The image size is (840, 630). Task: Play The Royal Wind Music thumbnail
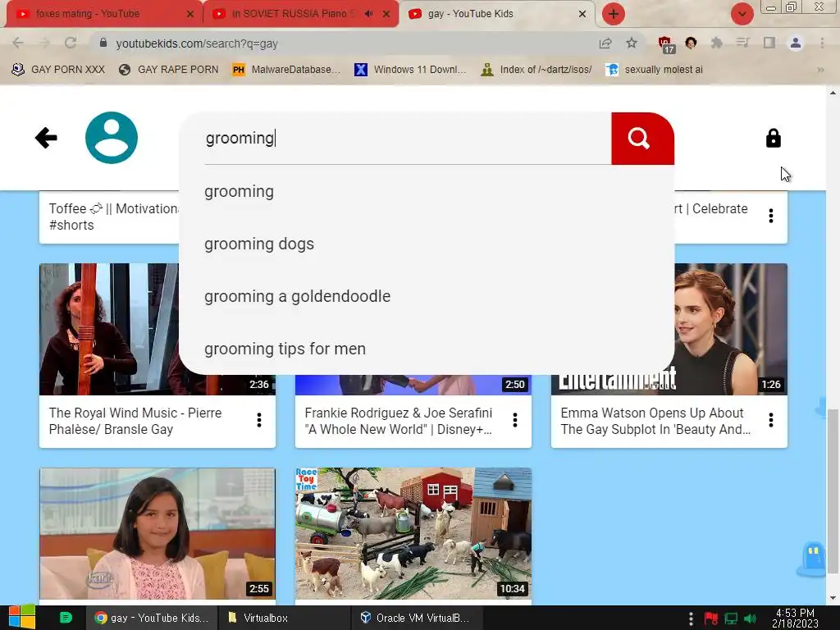pyautogui.click(x=107, y=329)
